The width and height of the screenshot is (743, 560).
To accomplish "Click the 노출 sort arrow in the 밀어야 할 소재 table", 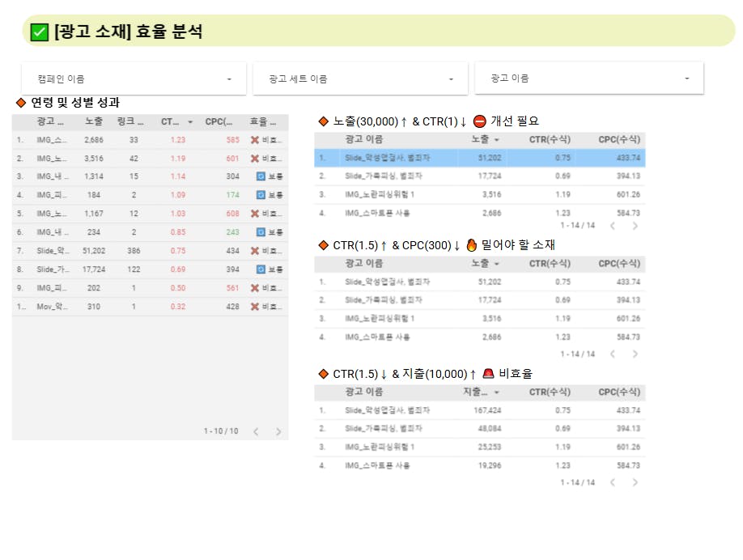I will point(497,264).
